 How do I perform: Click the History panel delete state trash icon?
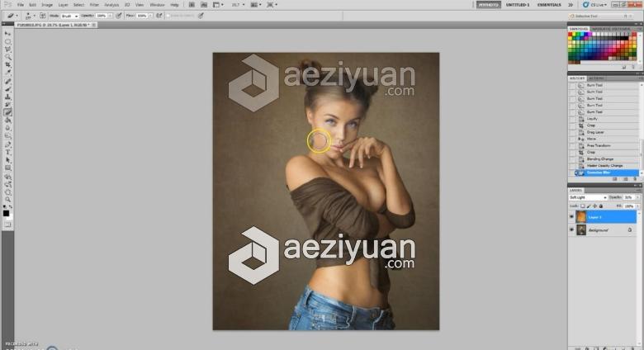click(x=636, y=179)
